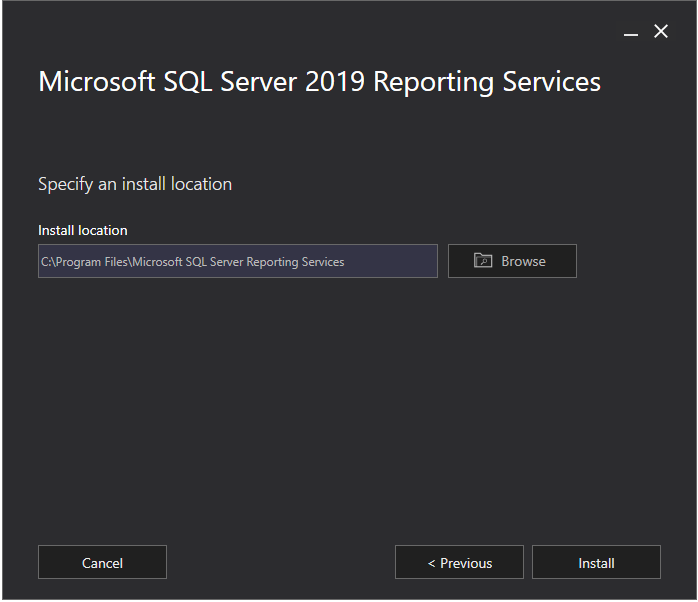
Task: Cancel the Reporting Services setup
Action: (102, 562)
